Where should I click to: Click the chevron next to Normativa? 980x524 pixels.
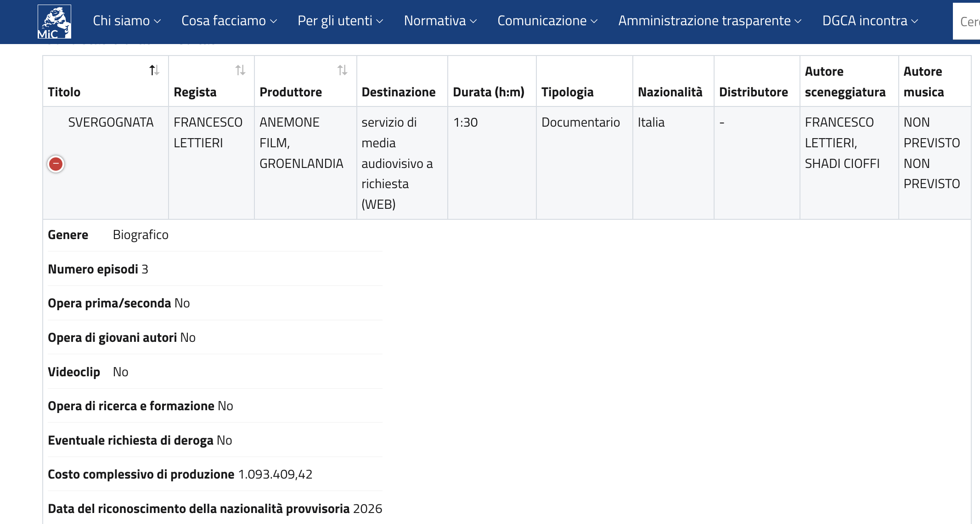[x=473, y=22]
